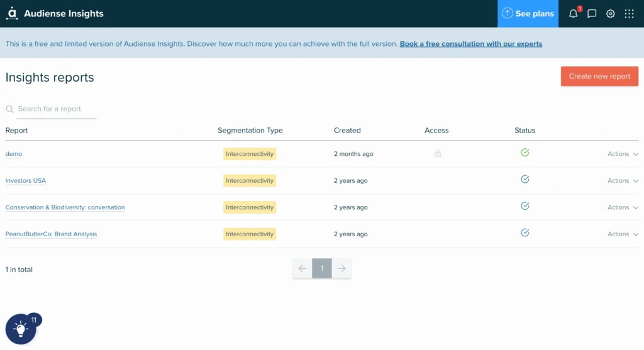Go to previous page arrow
The height and width of the screenshot is (350, 644).
(x=303, y=268)
